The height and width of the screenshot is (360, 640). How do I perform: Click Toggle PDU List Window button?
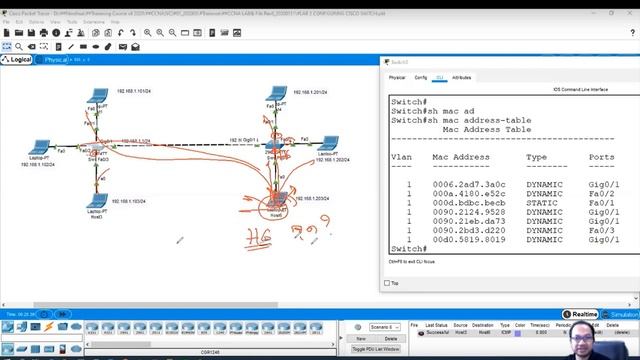pos(376,349)
